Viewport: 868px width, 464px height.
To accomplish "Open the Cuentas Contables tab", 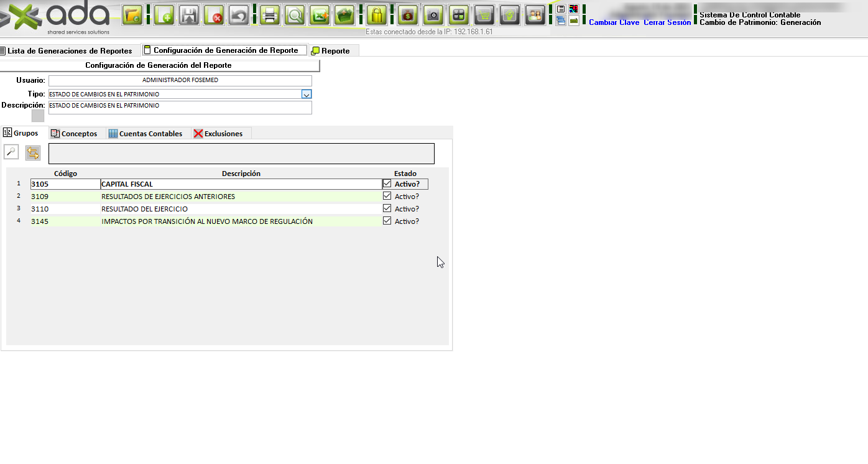I will pos(145,134).
